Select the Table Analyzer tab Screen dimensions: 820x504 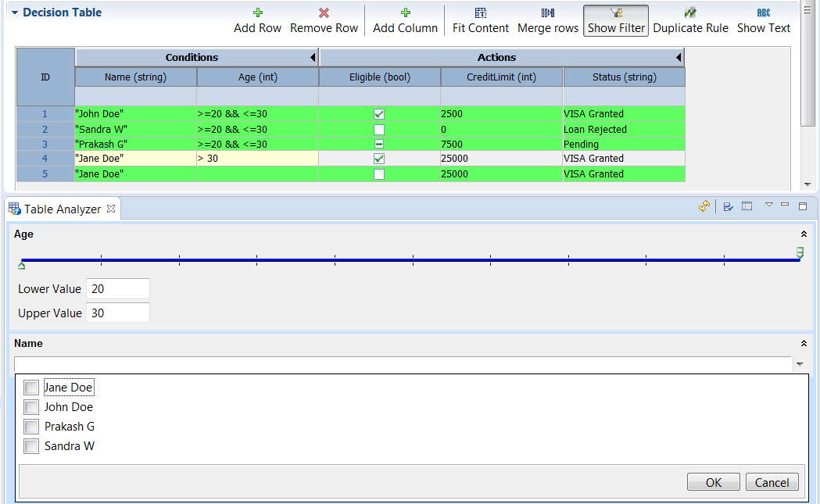(62, 209)
